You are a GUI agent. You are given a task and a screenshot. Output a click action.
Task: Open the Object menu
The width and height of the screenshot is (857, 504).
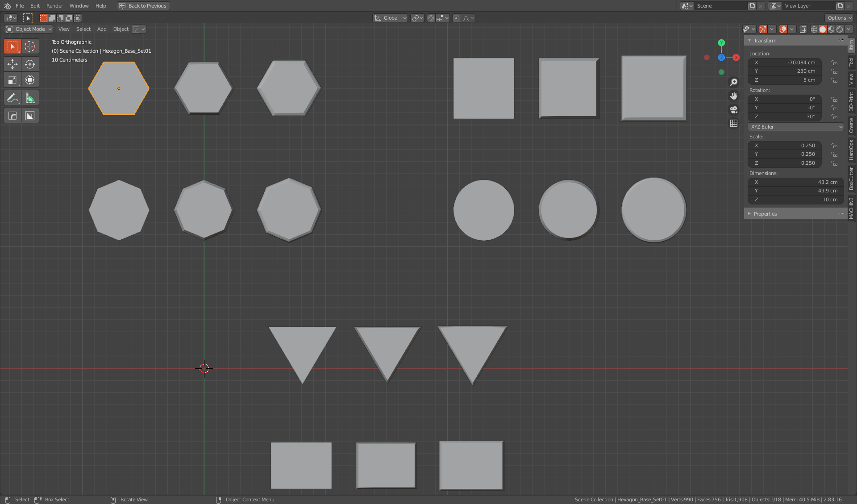121,29
